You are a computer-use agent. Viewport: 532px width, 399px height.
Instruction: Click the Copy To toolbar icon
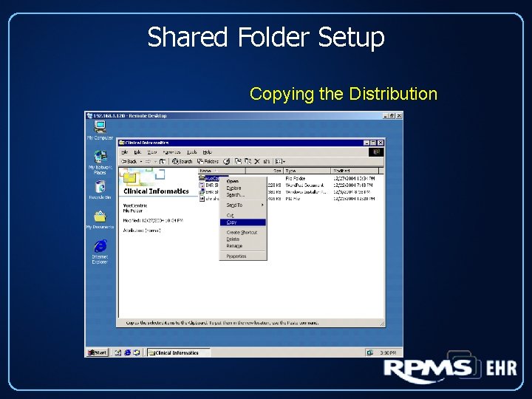[248, 162]
